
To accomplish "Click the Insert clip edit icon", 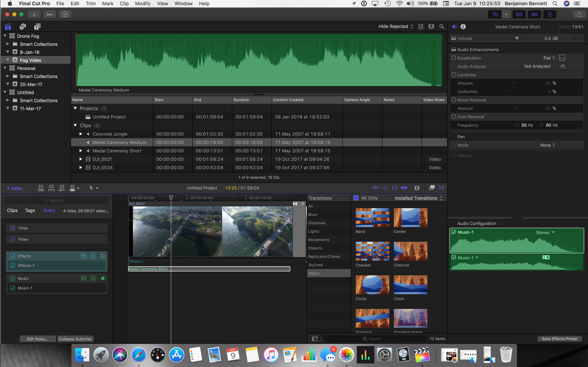I will click(51, 188).
